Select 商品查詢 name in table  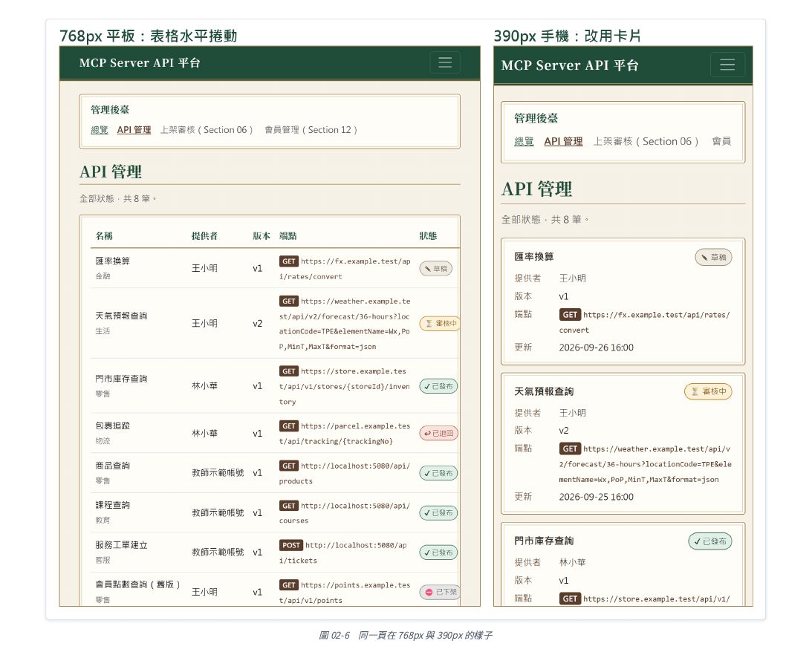[x=113, y=465]
